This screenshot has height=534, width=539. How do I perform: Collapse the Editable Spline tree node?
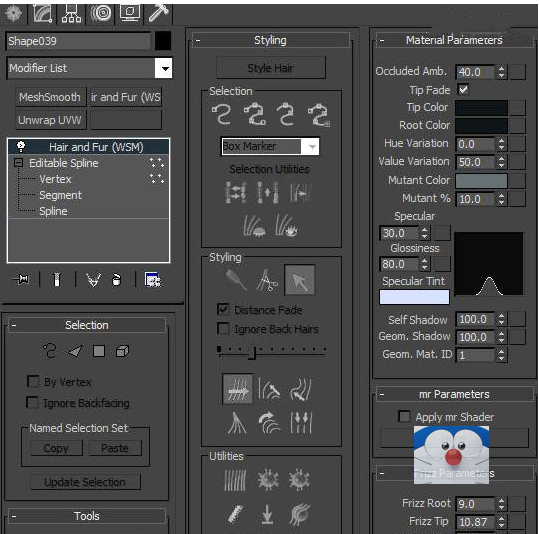tap(19, 163)
